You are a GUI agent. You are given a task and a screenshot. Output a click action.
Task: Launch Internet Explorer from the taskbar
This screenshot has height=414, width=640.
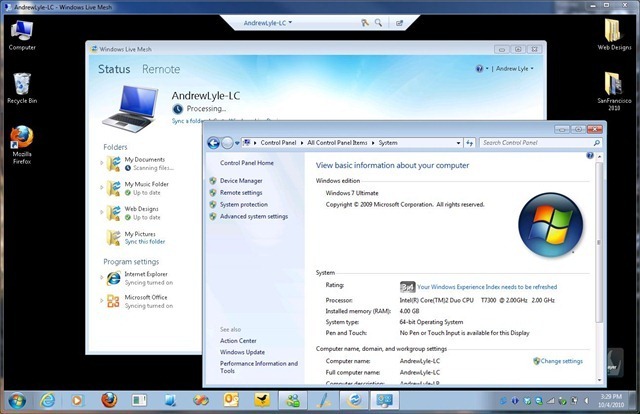pyautogui.click(x=47, y=400)
